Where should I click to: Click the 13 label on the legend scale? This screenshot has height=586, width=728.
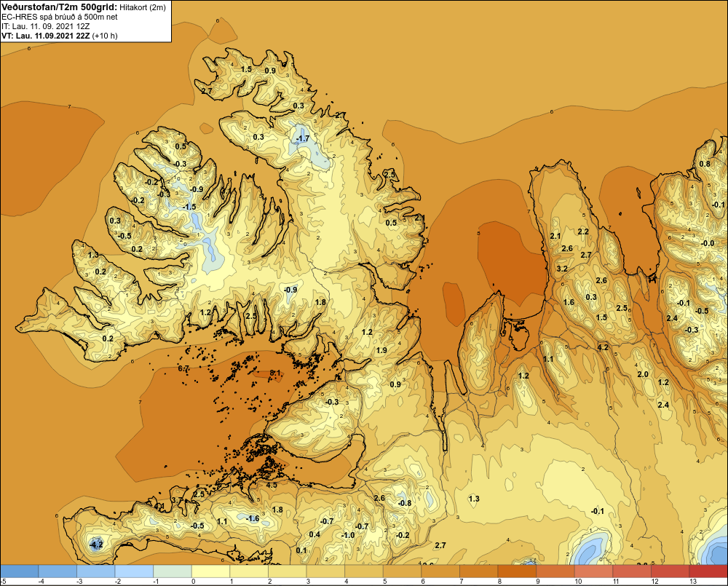click(x=693, y=582)
